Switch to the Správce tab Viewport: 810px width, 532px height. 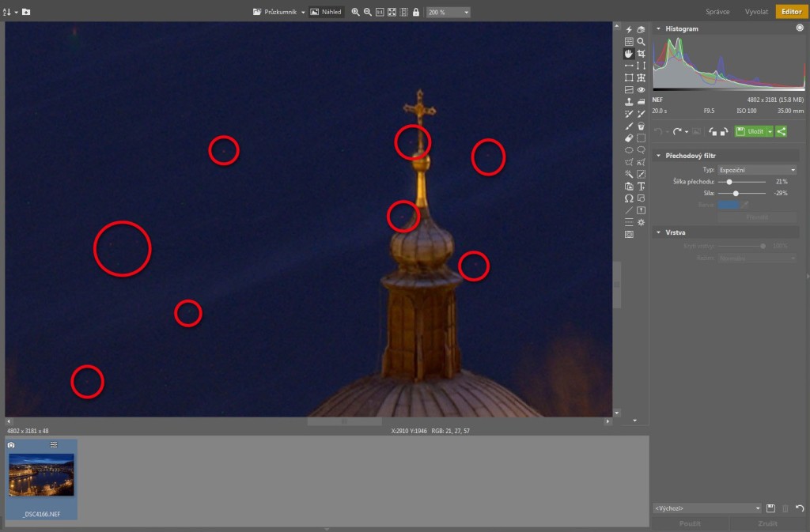[x=717, y=11]
